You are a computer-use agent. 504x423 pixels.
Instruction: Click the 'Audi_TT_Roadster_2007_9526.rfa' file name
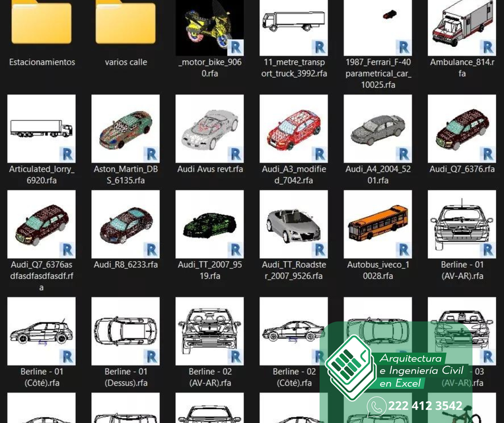[294, 270]
